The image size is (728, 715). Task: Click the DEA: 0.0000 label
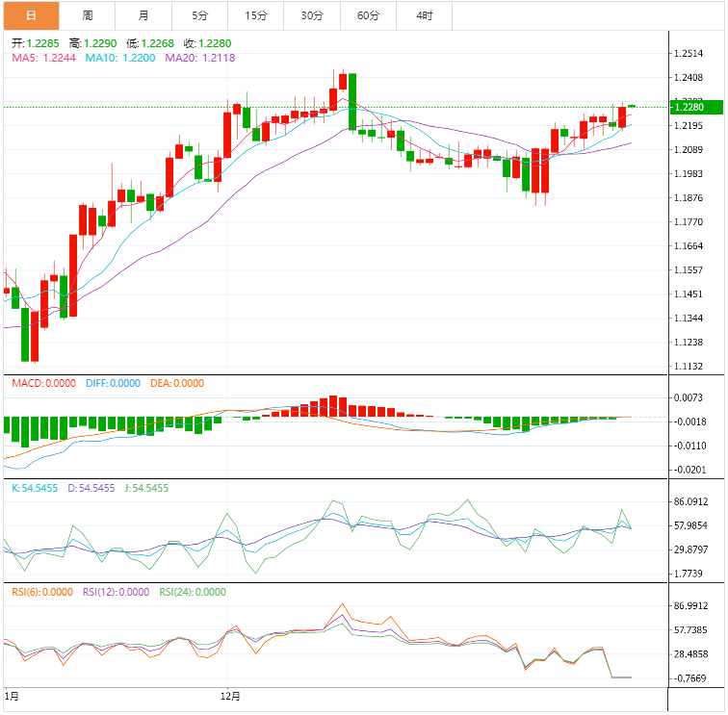point(177,383)
